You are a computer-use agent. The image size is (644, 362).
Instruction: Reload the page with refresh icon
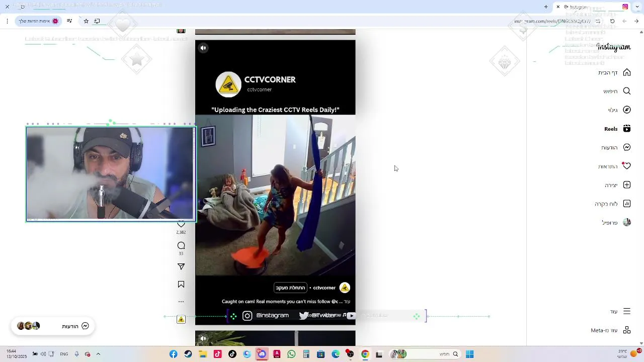pyautogui.click(x=612, y=21)
